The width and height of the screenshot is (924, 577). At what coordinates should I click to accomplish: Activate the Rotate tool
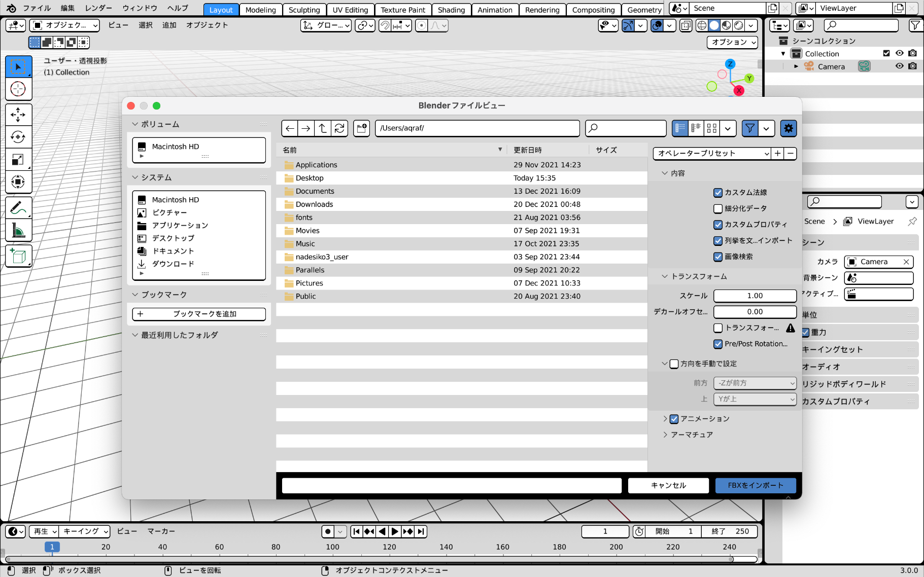(18, 137)
